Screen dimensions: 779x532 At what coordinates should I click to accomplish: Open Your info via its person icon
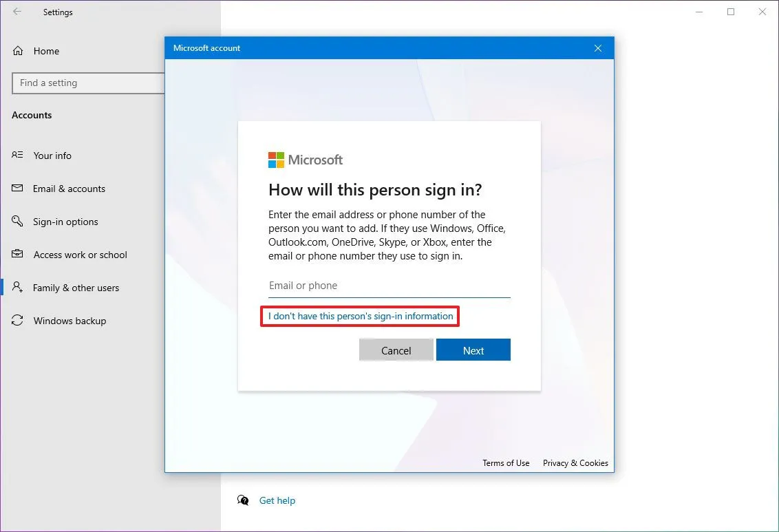coord(16,156)
